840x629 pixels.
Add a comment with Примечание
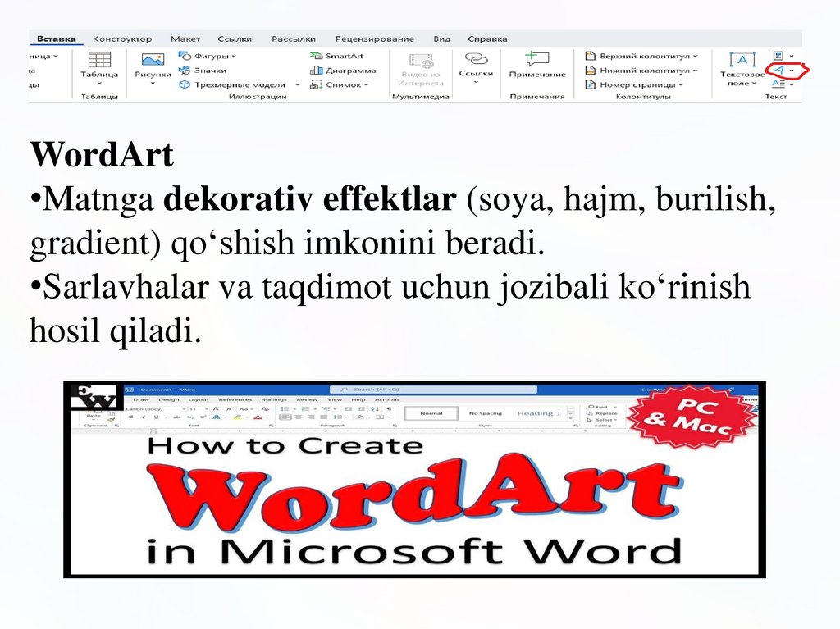pyautogui.click(x=537, y=66)
